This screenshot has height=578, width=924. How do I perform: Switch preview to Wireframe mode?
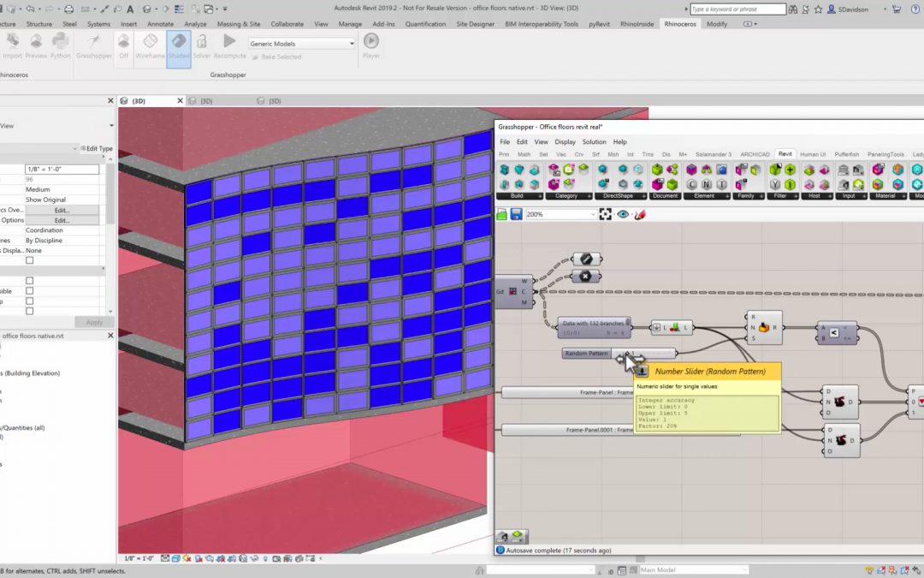click(x=151, y=46)
